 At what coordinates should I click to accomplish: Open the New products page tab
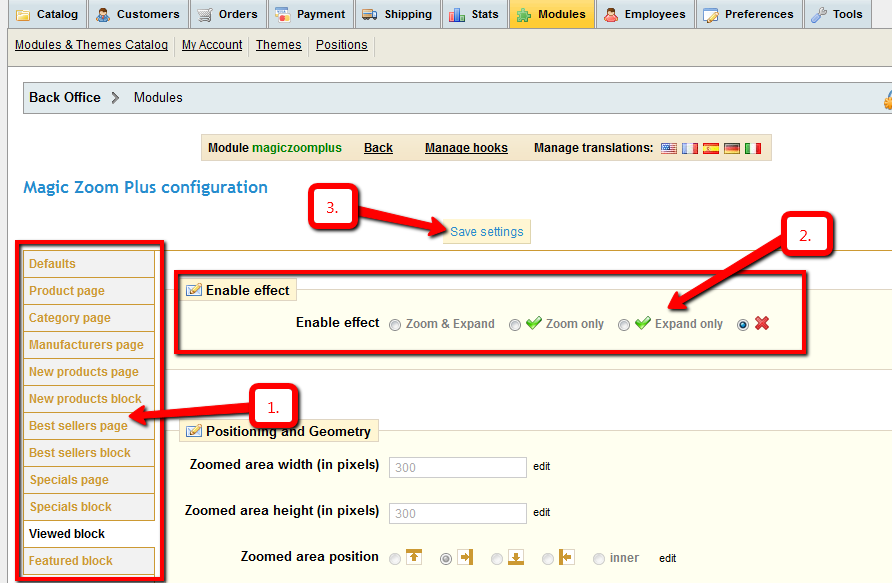[89, 372]
